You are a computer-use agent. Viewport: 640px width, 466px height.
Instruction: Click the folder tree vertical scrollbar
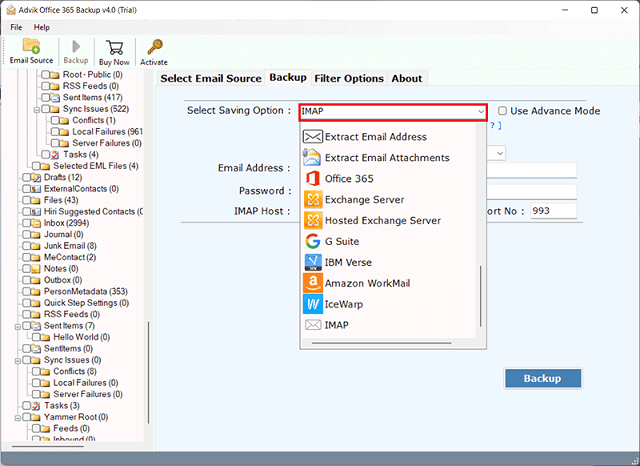click(x=149, y=372)
